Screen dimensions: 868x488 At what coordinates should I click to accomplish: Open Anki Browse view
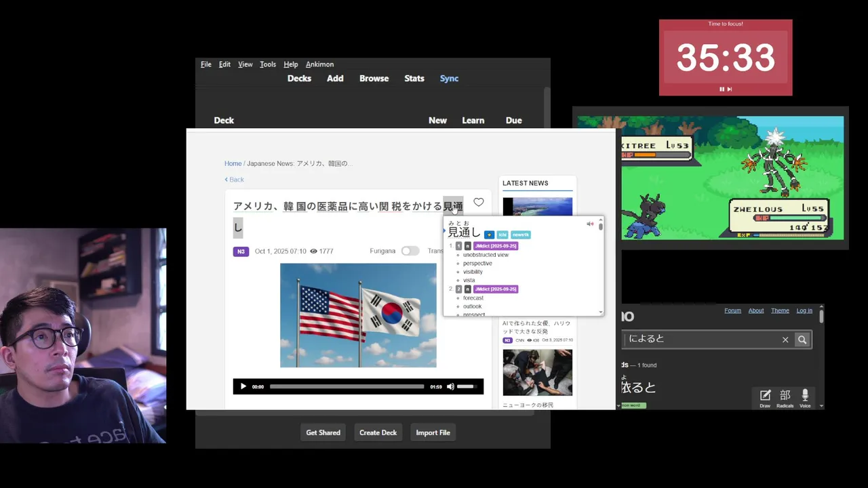tap(374, 79)
